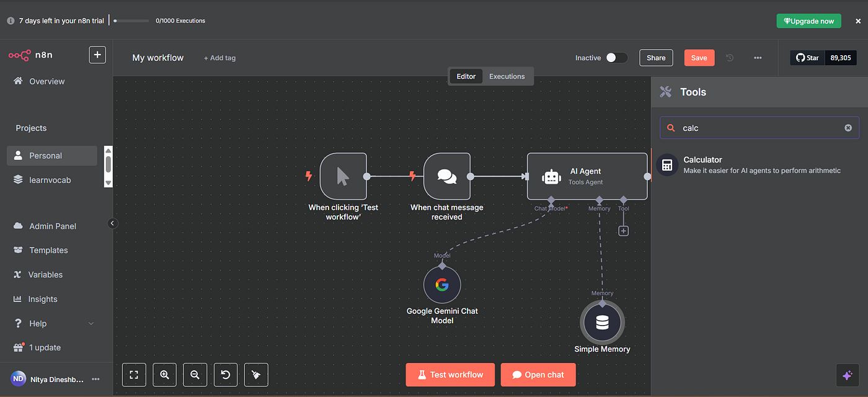This screenshot has height=397, width=868.
Task: Zoom out on the workflow canvas
Action: 195,375
